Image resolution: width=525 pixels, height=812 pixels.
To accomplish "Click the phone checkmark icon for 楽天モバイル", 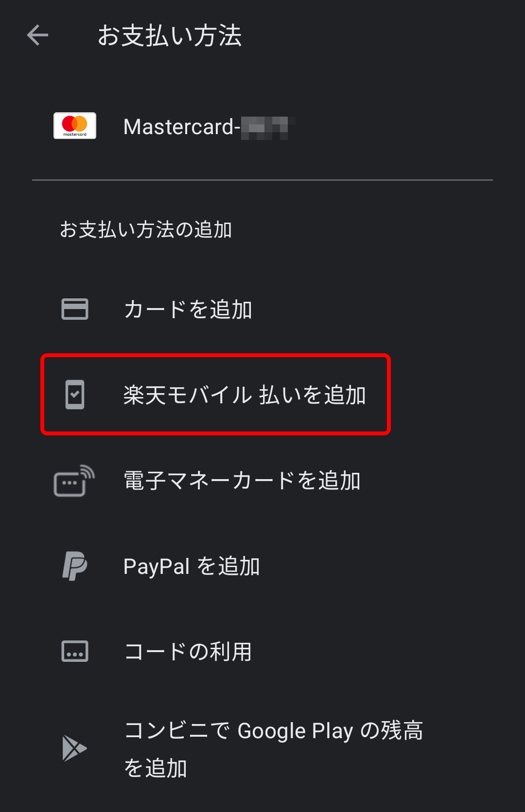I will tap(75, 395).
